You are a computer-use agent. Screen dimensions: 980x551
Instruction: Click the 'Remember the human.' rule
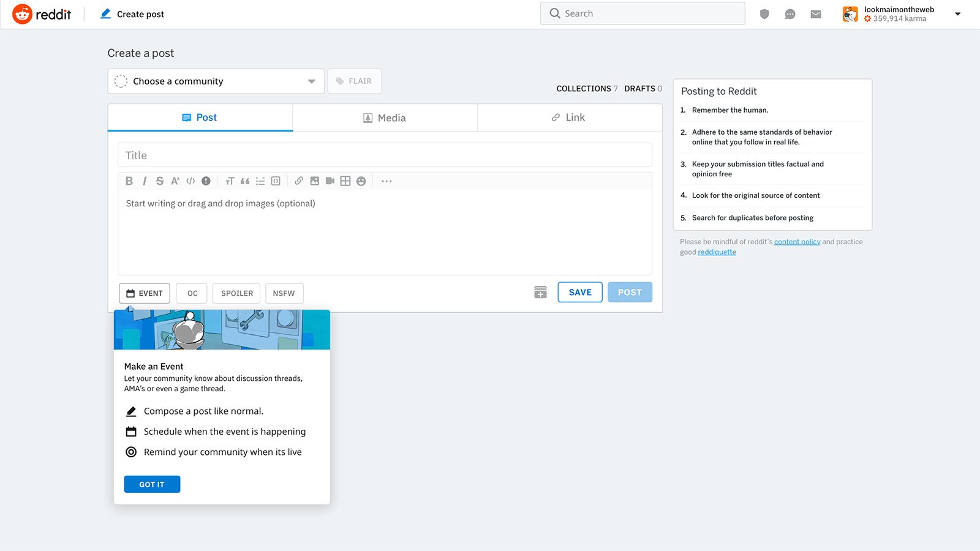(730, 110)
